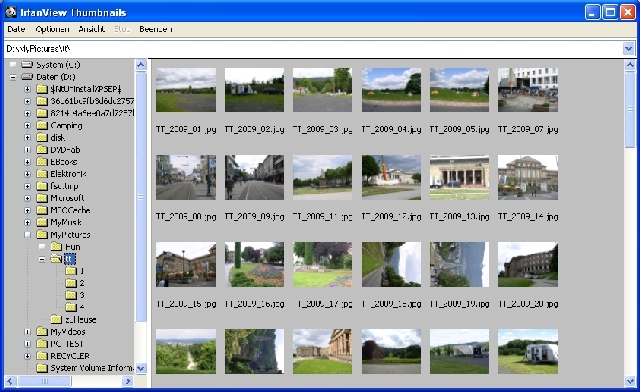
Task: Click the file name TT_2009_15.jpg
Action: click(x=186, y=304)
